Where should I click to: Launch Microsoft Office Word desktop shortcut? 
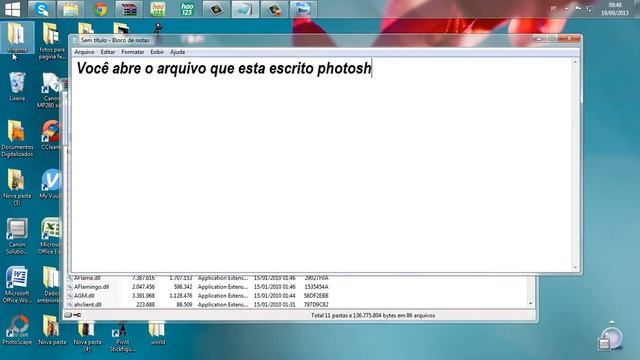(x=17, y=285)
